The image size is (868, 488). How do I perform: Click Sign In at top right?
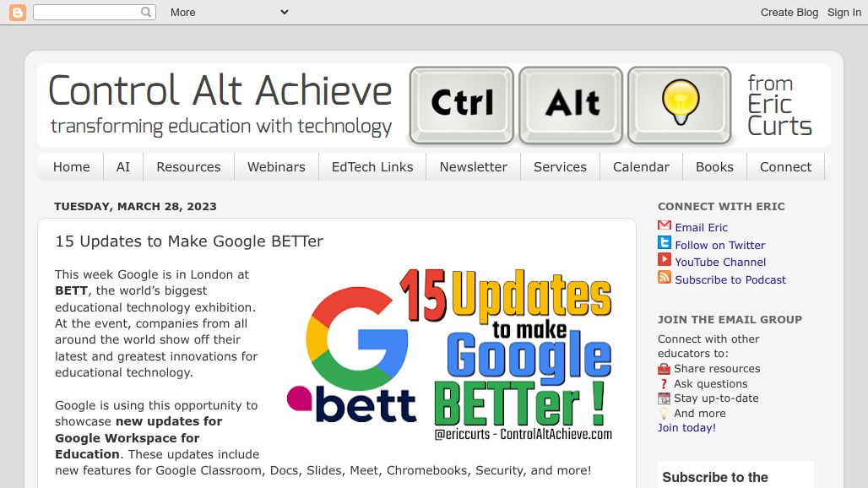844,12
